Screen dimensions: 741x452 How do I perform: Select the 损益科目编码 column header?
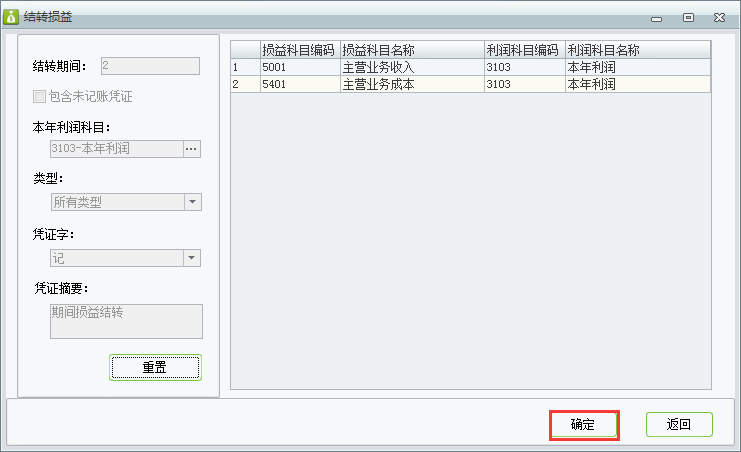(x=300, y=50)
